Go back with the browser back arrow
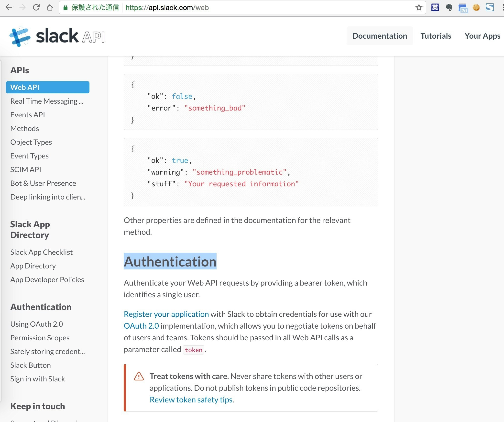Viewport: 504px width, 422px height. tap(9, 8)
